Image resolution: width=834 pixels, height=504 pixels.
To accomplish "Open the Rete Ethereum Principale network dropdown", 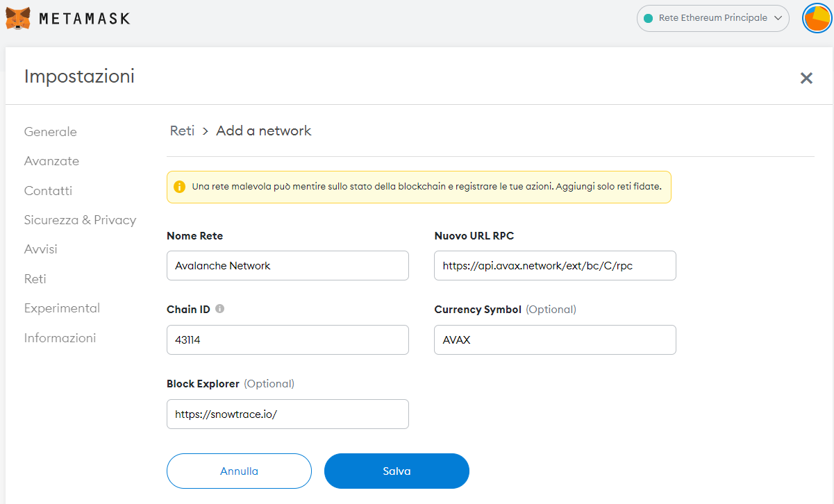I will pos(713,19).
